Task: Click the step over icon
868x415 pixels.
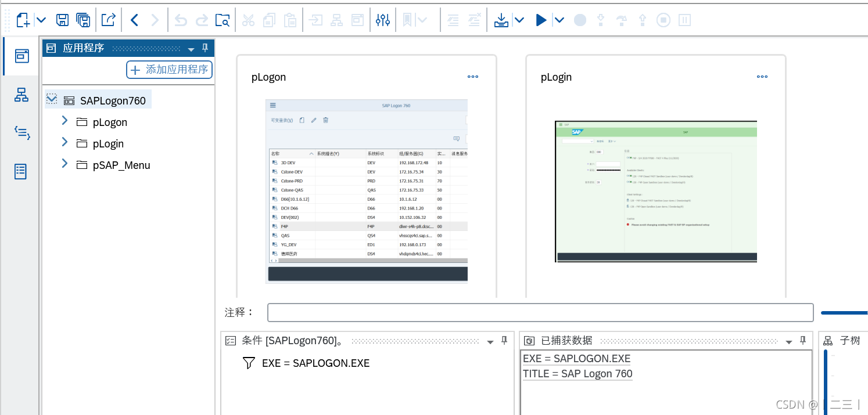Action: [x=622, y=20]
